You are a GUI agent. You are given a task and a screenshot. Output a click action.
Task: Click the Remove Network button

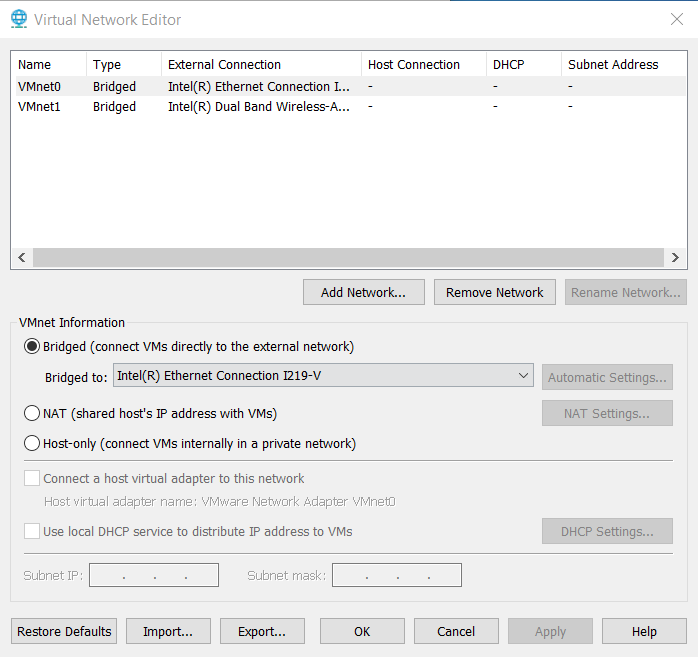pyautogui.click(x=495, y=292)
